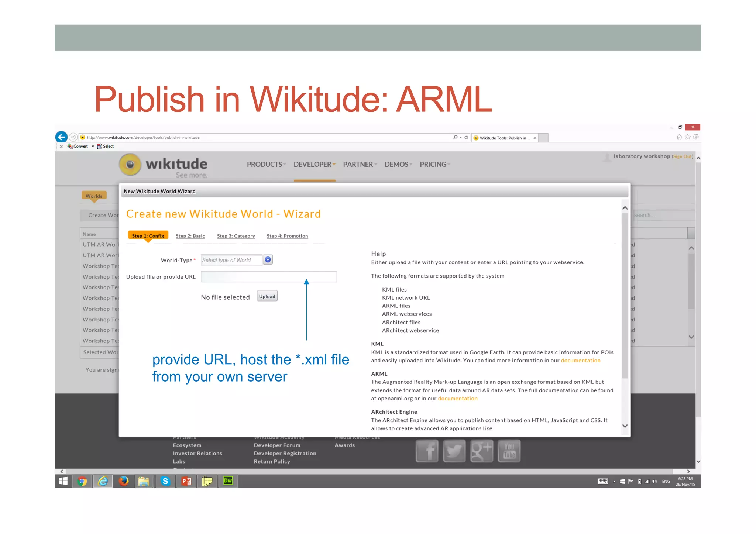This screenshot has height=534, width=756.
Task: Click the address bar search magnifier icon
Action: point(455,137)
